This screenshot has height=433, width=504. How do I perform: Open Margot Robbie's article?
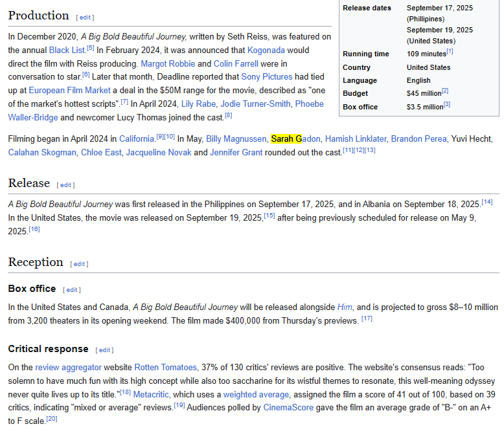tap(168, 63)
